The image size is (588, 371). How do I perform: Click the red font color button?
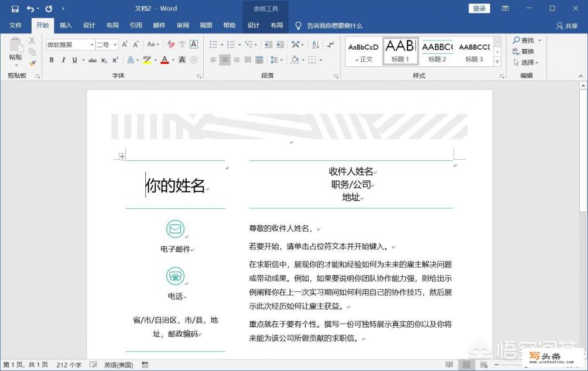[165, 60]
